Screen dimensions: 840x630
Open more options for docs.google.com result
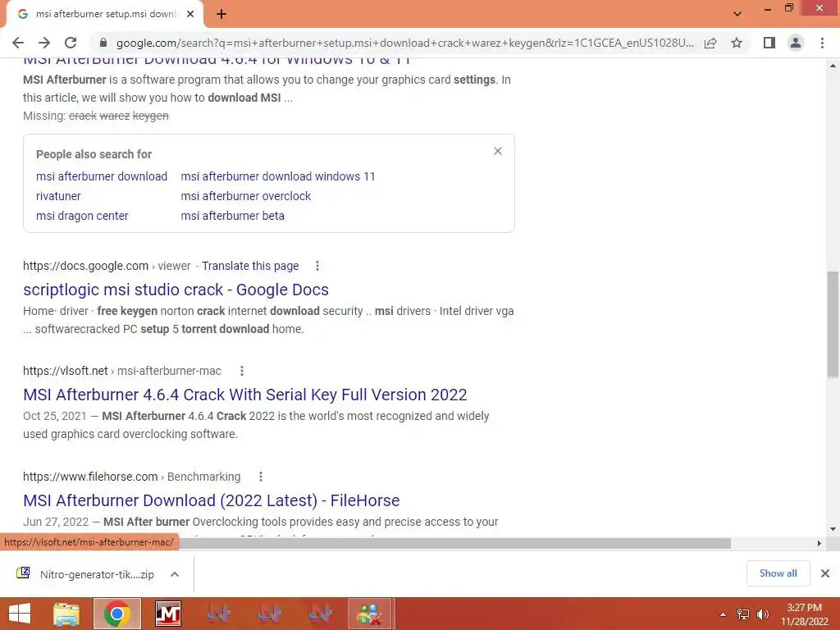pyautogui.click(x=317, y=266)
